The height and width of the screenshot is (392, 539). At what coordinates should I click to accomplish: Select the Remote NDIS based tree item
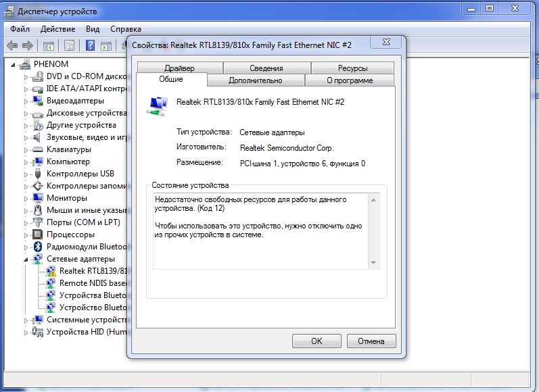coord(93,283)
